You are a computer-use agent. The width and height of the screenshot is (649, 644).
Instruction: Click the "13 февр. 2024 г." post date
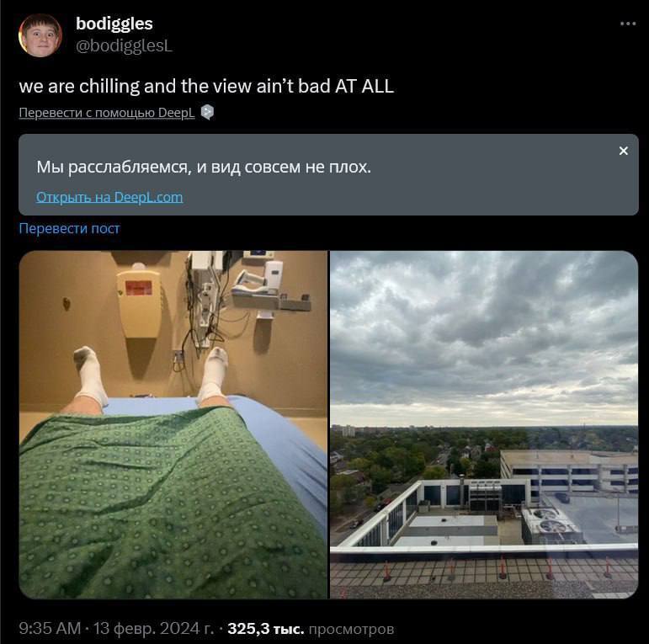153,628
